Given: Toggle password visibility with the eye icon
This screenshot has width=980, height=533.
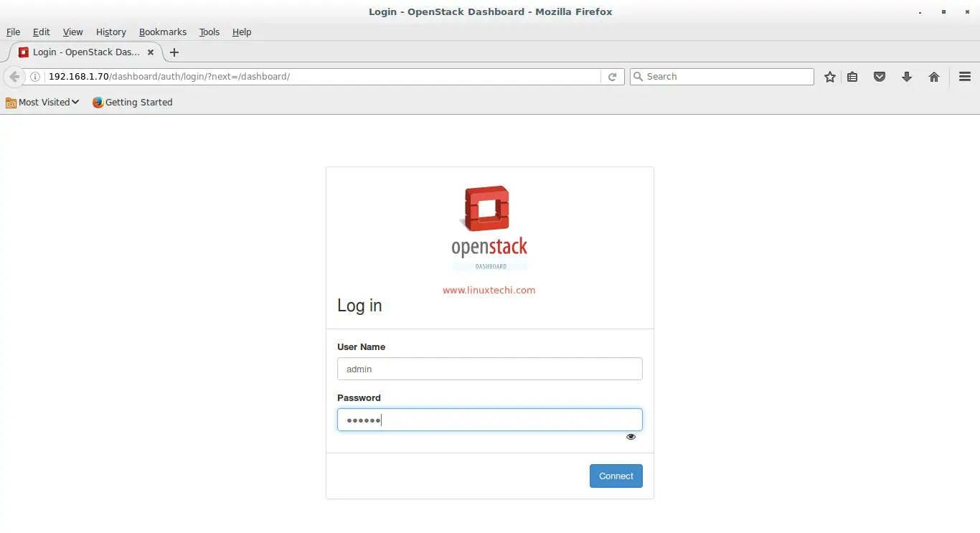Looking at the screenshot, I should [631, 436].
